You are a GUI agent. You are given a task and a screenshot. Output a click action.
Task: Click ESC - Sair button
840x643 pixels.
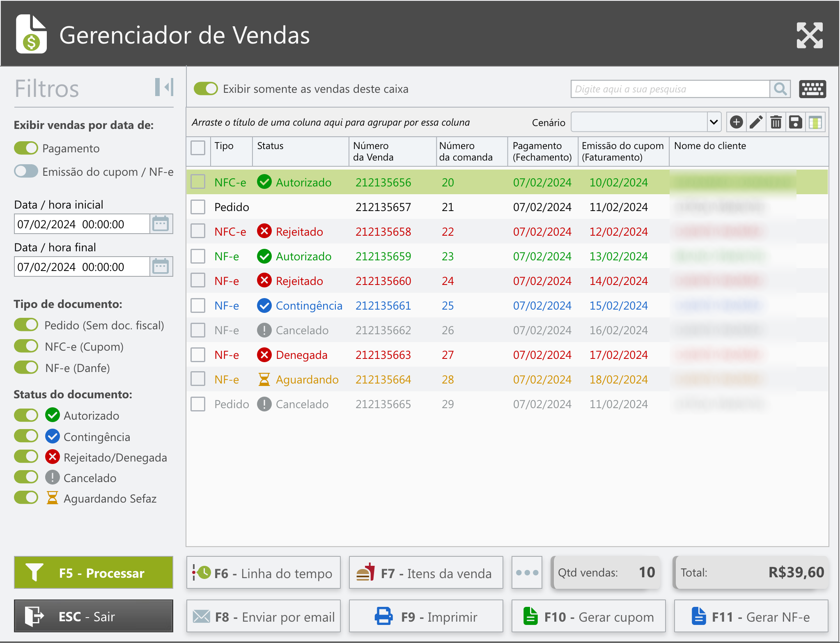(94, 616)
